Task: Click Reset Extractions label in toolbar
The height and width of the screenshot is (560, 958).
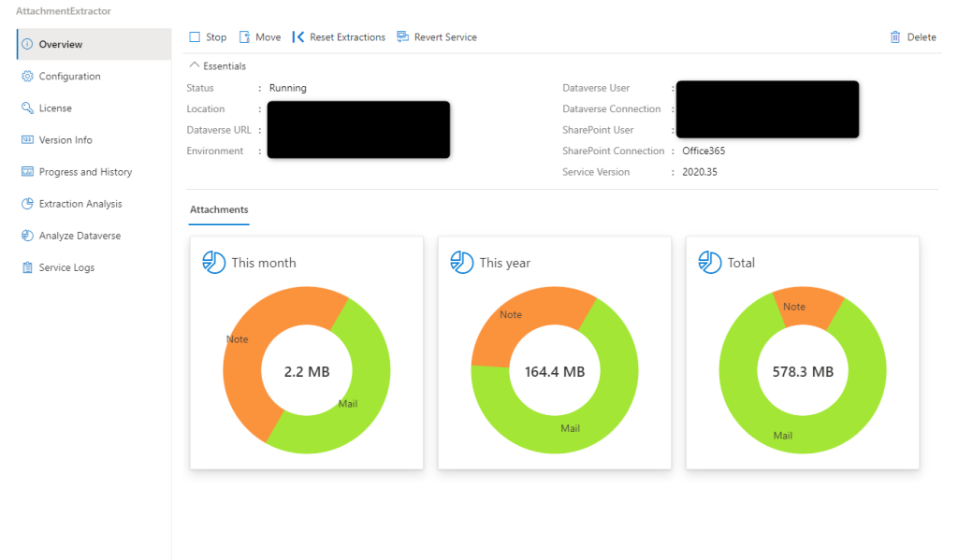Action: [x=348, y=37]
